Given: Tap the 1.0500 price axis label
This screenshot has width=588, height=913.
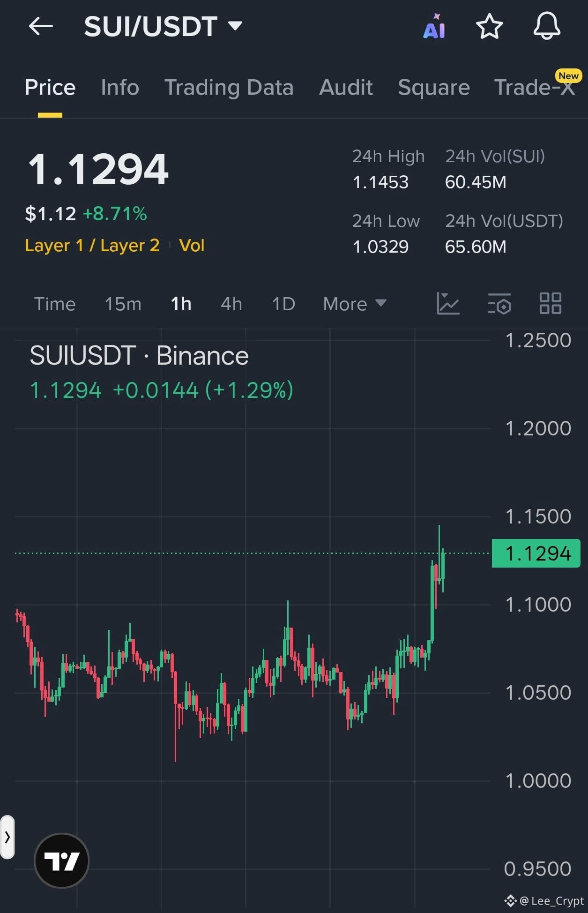Looking at the screenshot, I should point(538,693).
